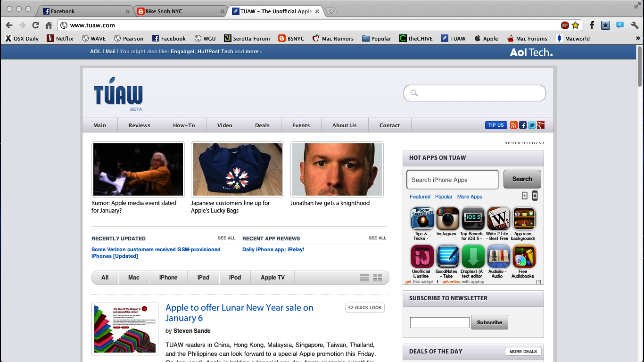Select iPhone device toggle in Hot Apps widget
Image resolution: width=644 pixels, height=362 pixels.
524,196
